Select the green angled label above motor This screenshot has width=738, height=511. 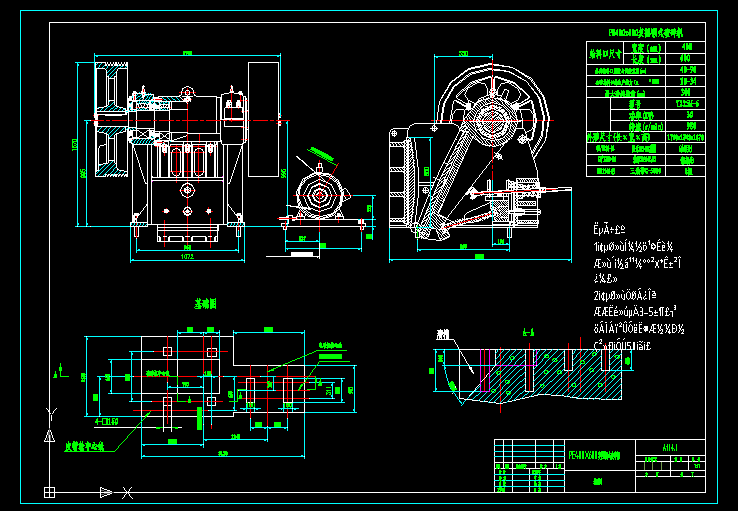(321, 153)
